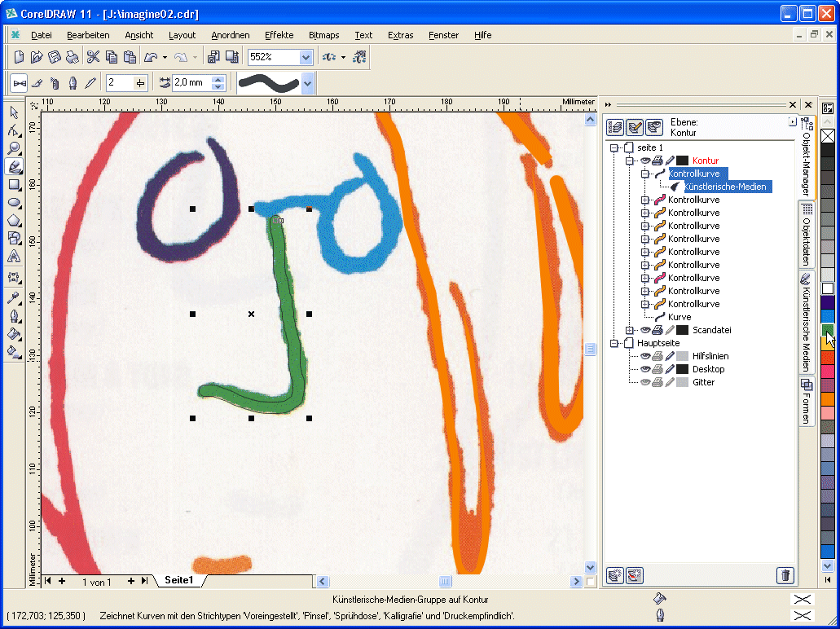Image resolution: width=840 pixels, height=629 pixels.
Task: Click the no-color X swatch atop the palette
Action: click(828, 135)
